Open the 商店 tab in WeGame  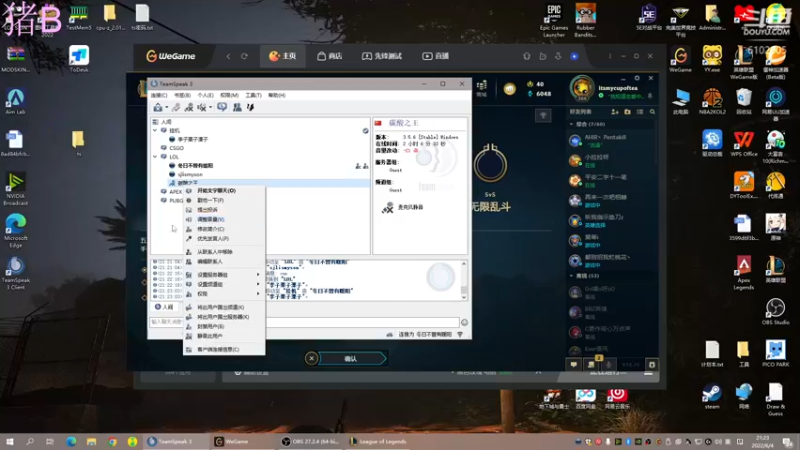point(330,56)
